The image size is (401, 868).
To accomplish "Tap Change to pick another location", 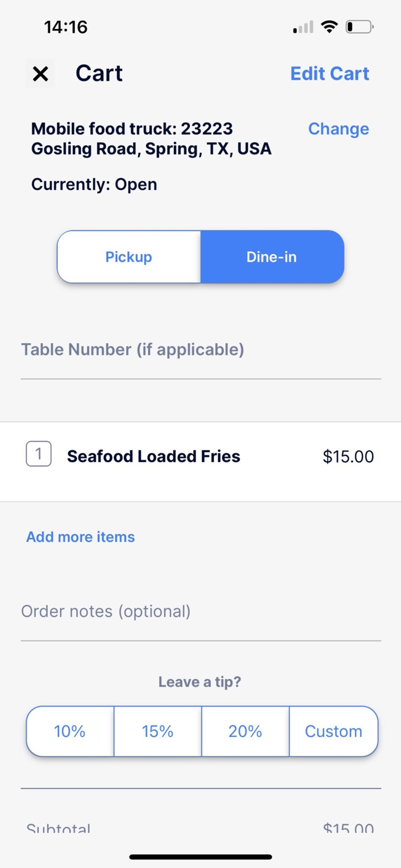I will (339, 128).
